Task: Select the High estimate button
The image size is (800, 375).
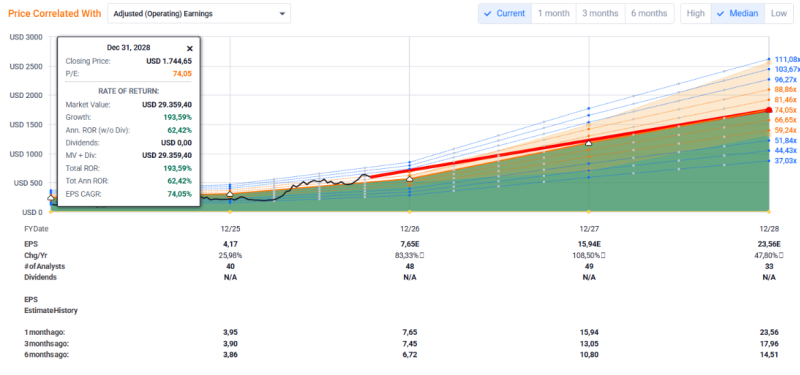Action: tap(695, 13)
